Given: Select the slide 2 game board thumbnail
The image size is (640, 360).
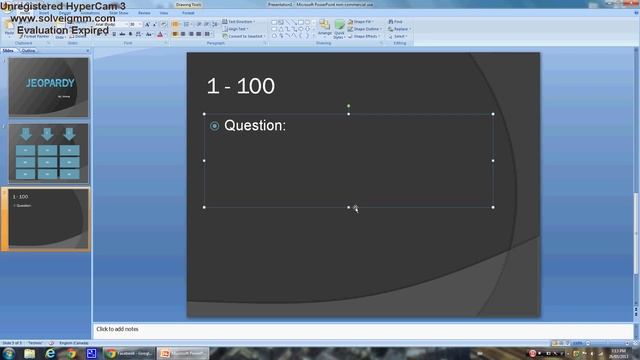Looking at the screenshot, I should [49, 153].
